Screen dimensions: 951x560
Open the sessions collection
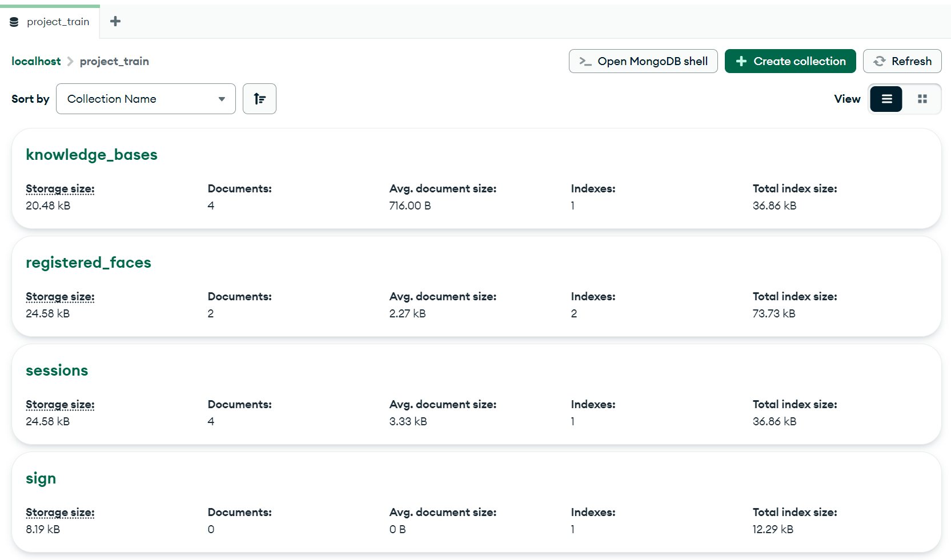57,370
